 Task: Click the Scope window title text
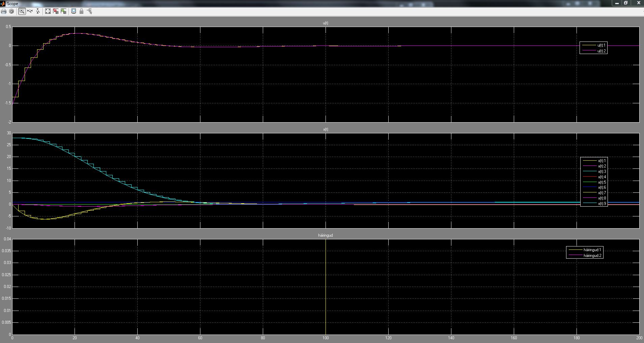tap(12, 4)
